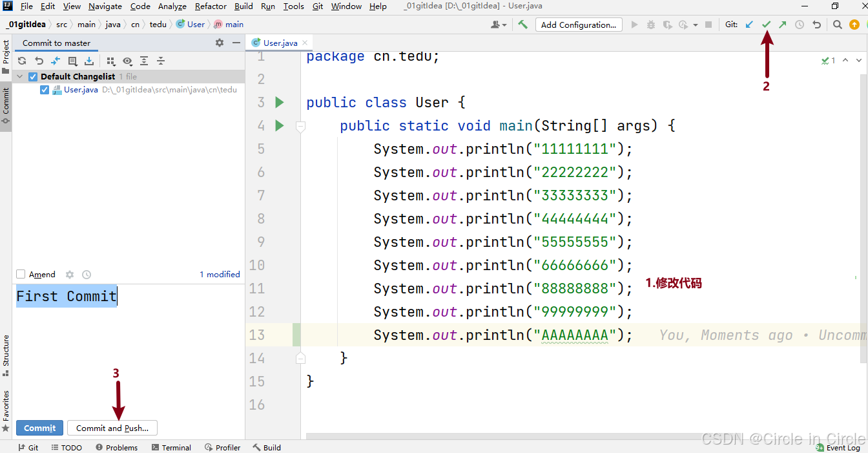Uncheck the Default Changelist checkbox

[33, 77]
